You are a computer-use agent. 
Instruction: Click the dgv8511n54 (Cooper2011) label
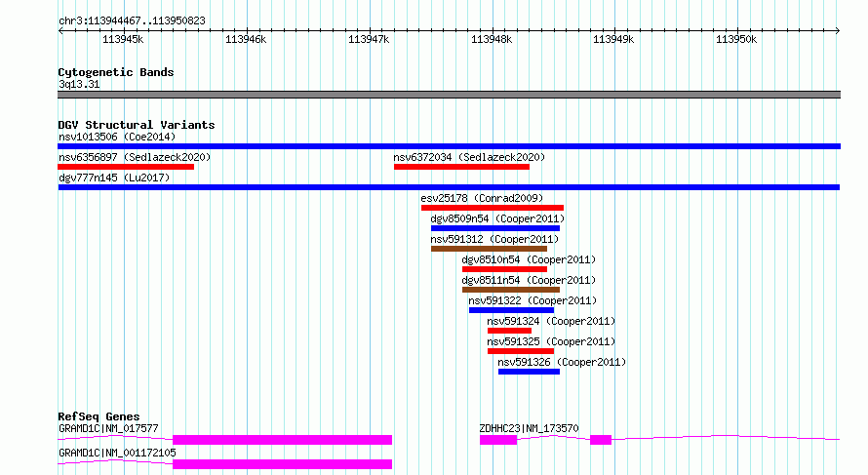click(x=529, y=280)
